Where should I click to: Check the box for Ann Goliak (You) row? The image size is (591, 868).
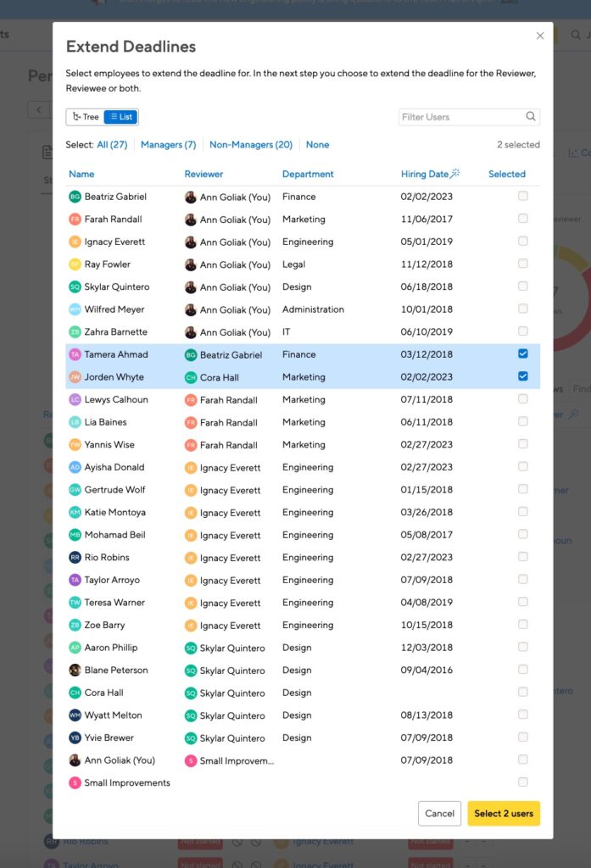[522, 759]
